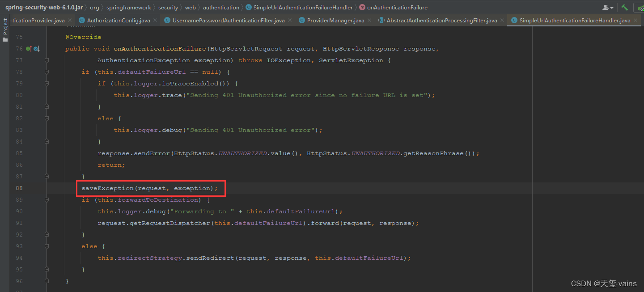This screenshot has height=292, width=644.
Task: Close the AbstractAuthenticationProcessingFilter.java tab
Action: (x=502, y=21)
